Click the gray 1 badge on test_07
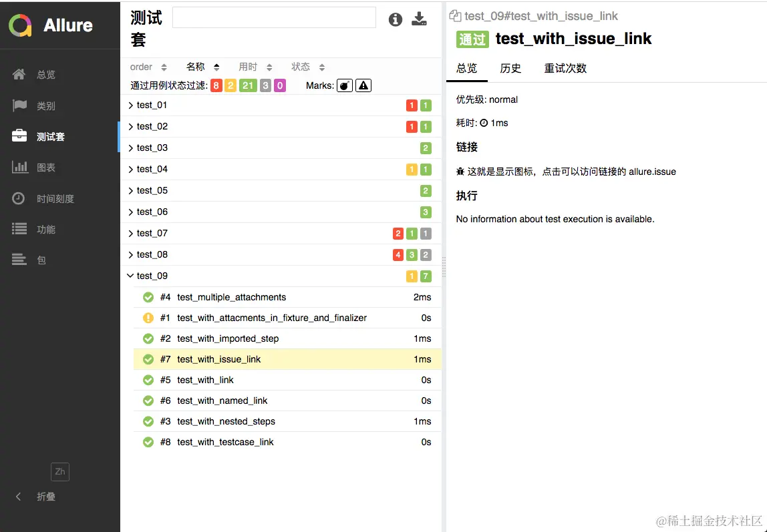This screenshot has width=767, height=532. point(426,234)
